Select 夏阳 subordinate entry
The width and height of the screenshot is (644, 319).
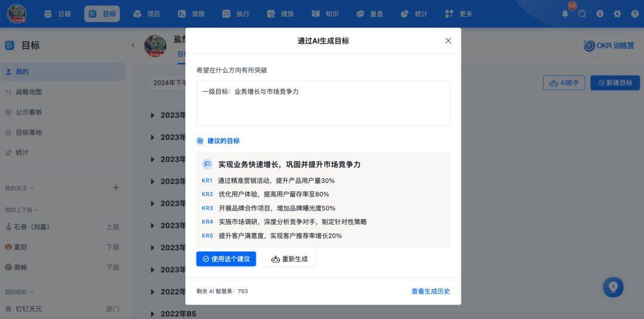[x=63, y=247]
